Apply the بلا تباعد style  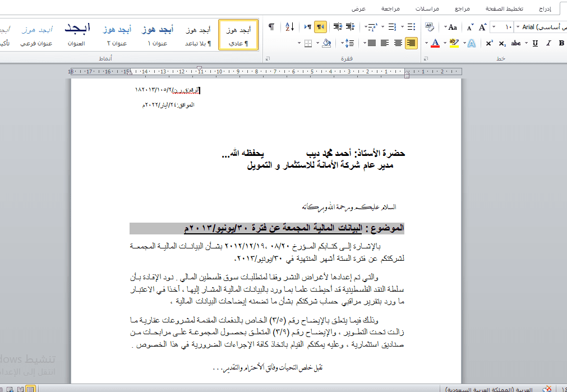(x=198, y=35)
